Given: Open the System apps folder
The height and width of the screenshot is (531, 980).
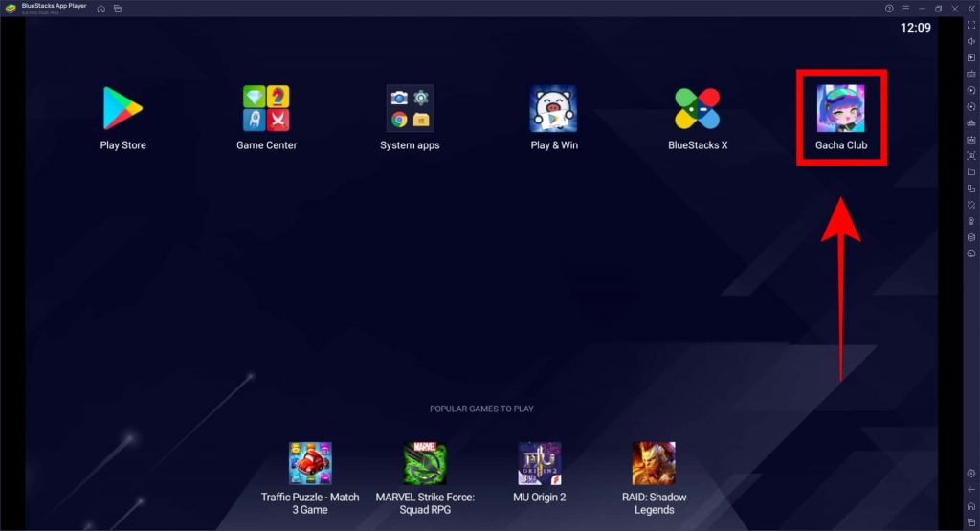Looking at the screenshot, I should 410,109.
